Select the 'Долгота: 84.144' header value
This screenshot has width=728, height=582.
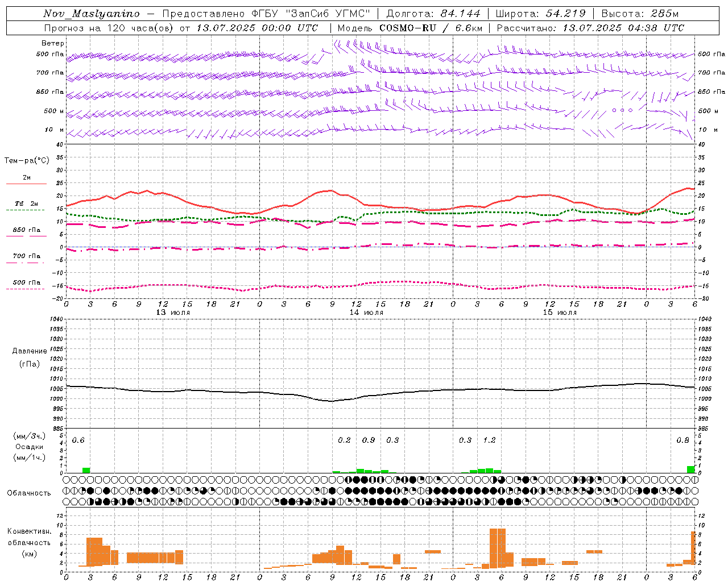tap(433, 14)
